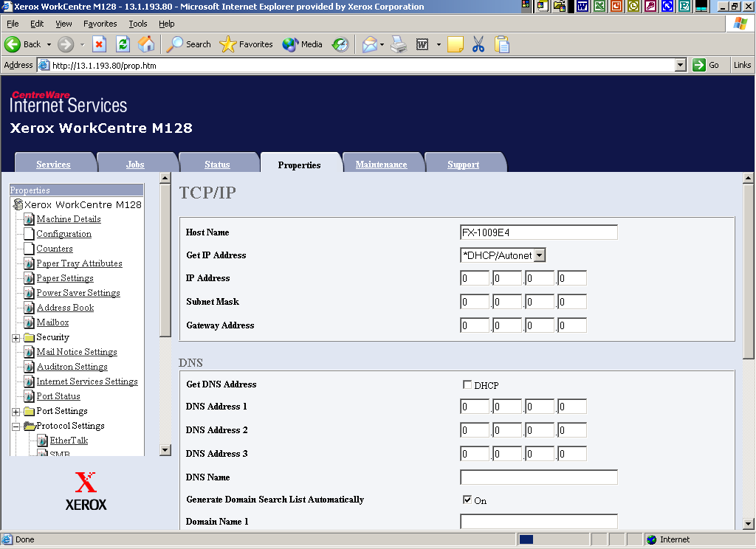The height and width of the screenshot is (549, 756).
Task: Click the yellow note icon
Action: [455, 44]
